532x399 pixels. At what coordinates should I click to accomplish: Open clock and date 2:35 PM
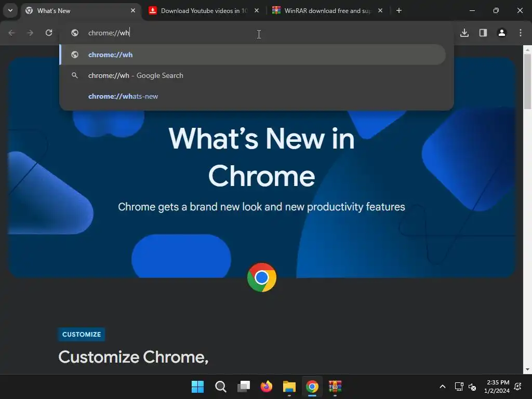point(497,387)
